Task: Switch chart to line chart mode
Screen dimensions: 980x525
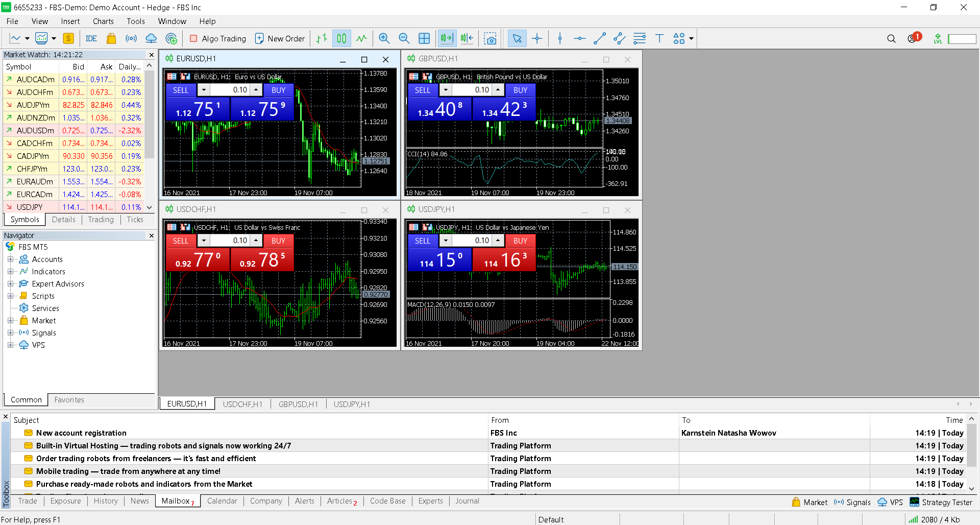Action: click(x=361, y=38)
